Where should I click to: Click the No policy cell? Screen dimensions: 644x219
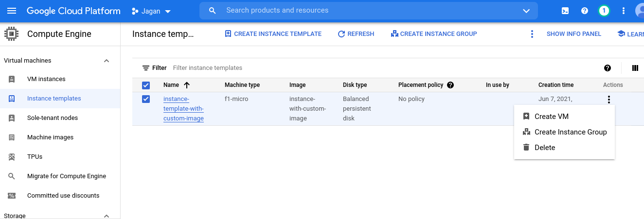coord(411,99)
